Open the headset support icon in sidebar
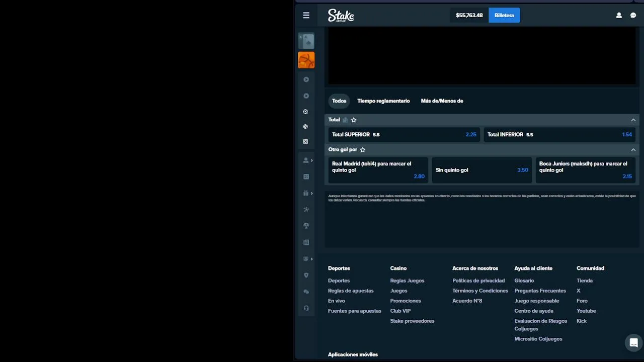This screenshot has width=644, height=362. (x=306, y=308)
